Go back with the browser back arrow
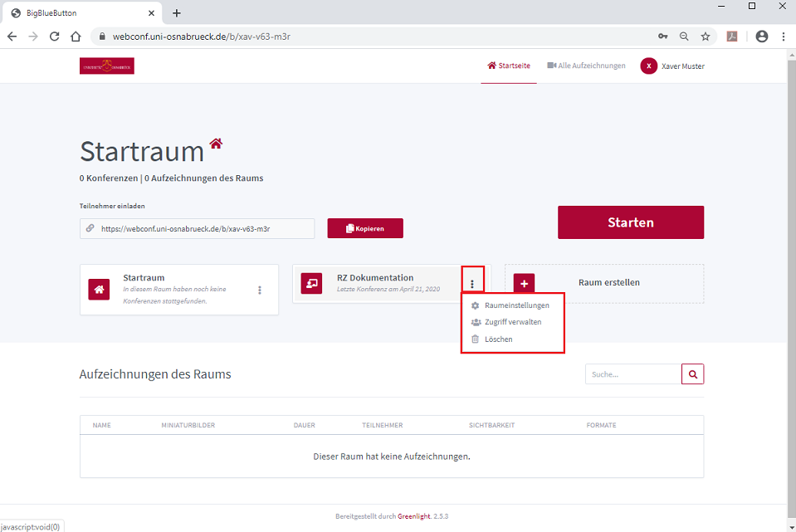 click(x=12, y=37)
